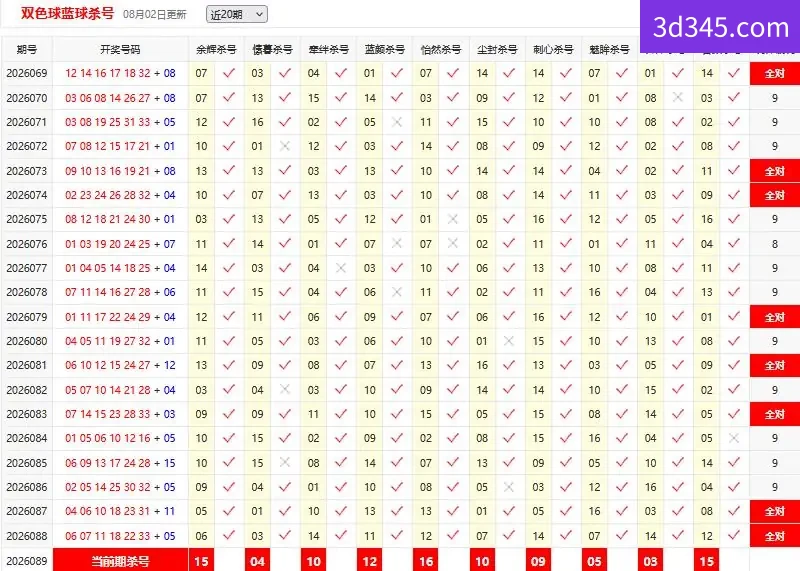The width and height of the screenshot is (800, 571).
Task: Select the 开奖号码 column header
Action: point(120,49)
